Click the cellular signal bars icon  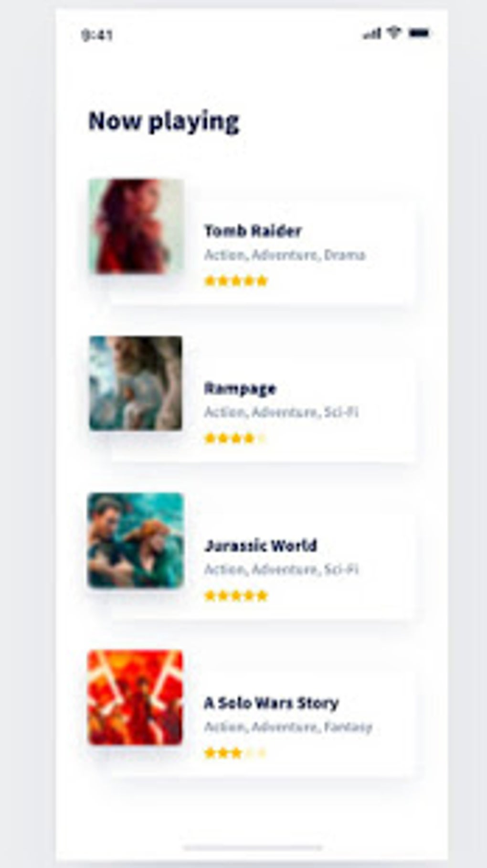coord(371,33)
